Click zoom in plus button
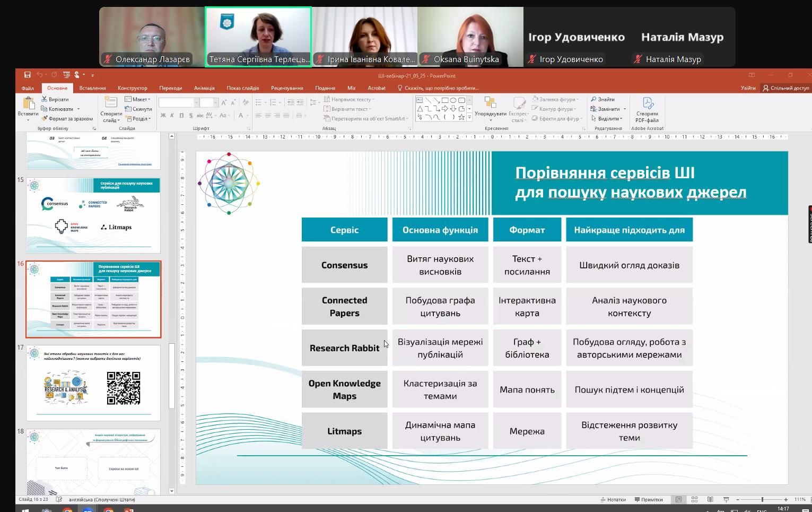The width and height of the screenshot is (812, 512). (786, 499)
